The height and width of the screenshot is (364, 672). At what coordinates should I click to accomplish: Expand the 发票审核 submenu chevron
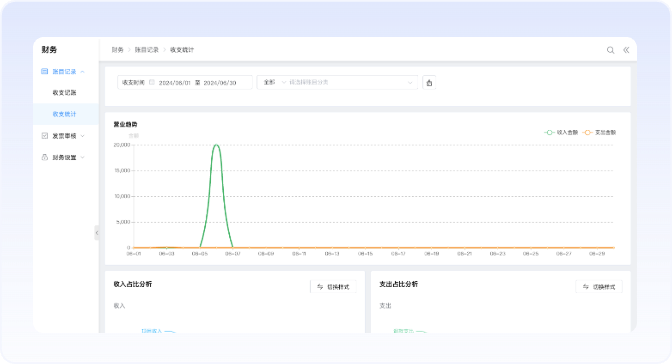(x=83, y=136)
